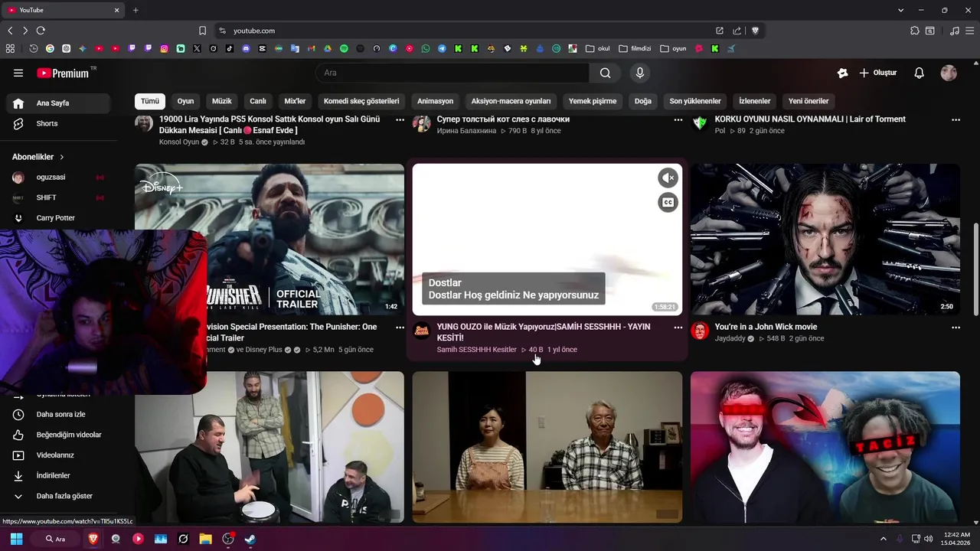Open Daha sonra izle playlist
Screen dimensions: 980x551
click(x=58, y=414)
